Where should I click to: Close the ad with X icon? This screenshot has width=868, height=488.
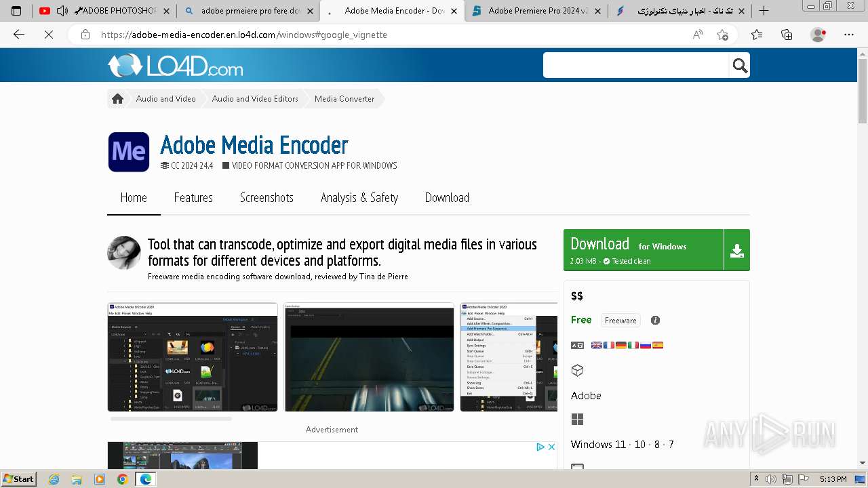tap(551, 447)
